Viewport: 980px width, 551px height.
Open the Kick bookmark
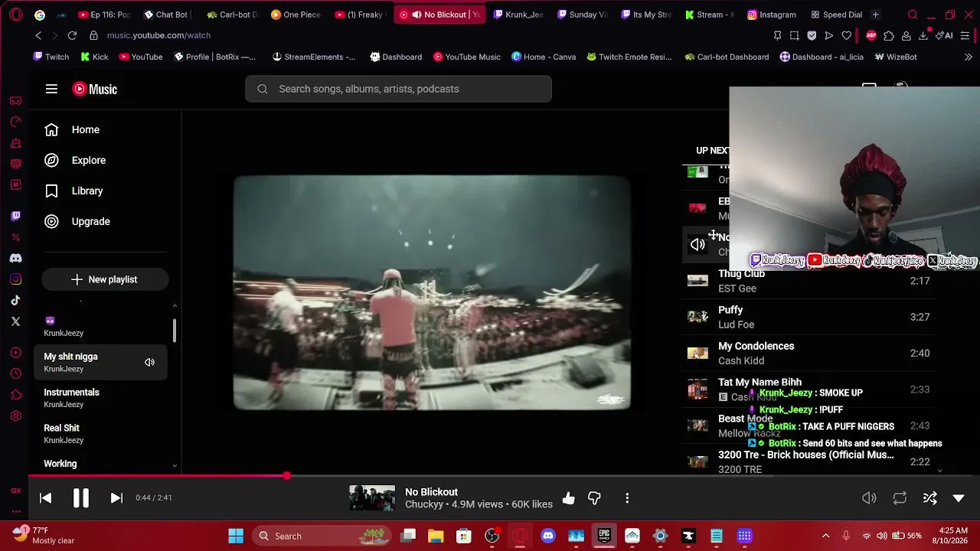tap(94, 57)
